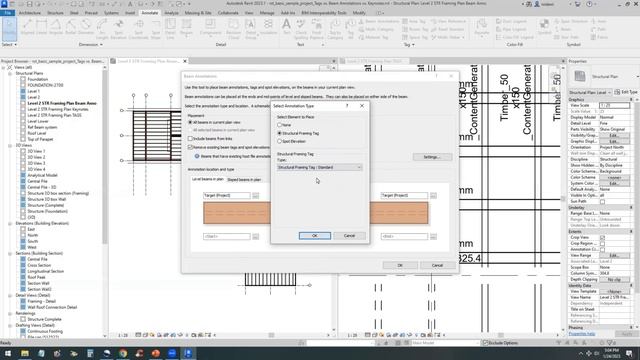This screenshot has height=360, width=640.
Task: Select Spot Elevation radio option
Action: click(280, 141)
